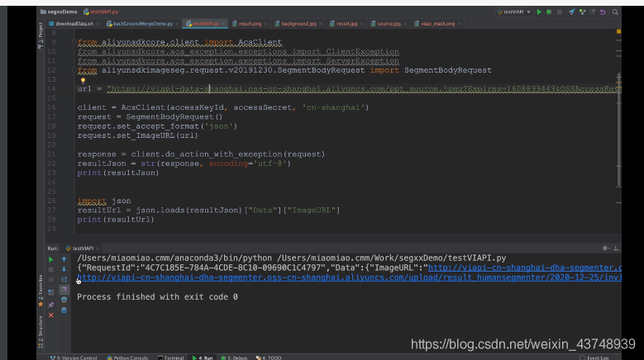Viewport: 644px width, 360px height.
Task: Close the downloadData.sh tab
Action: click(x=98, y=24)
